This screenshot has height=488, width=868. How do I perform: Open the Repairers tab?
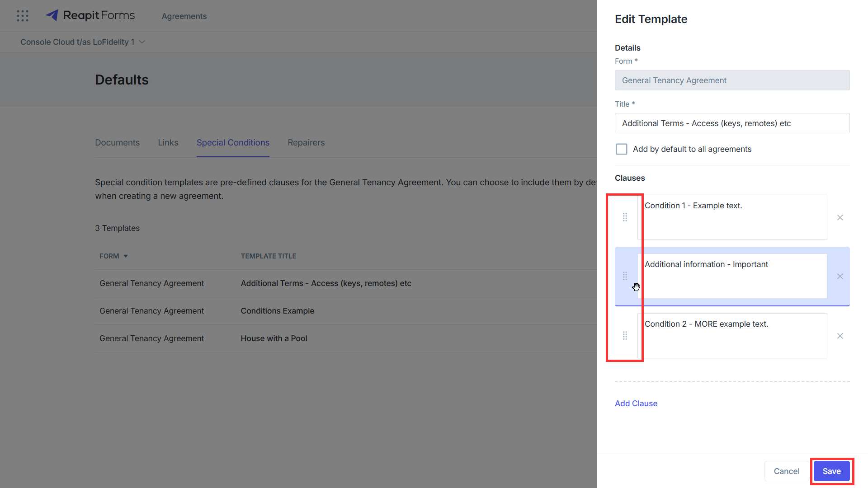point(306,143)
